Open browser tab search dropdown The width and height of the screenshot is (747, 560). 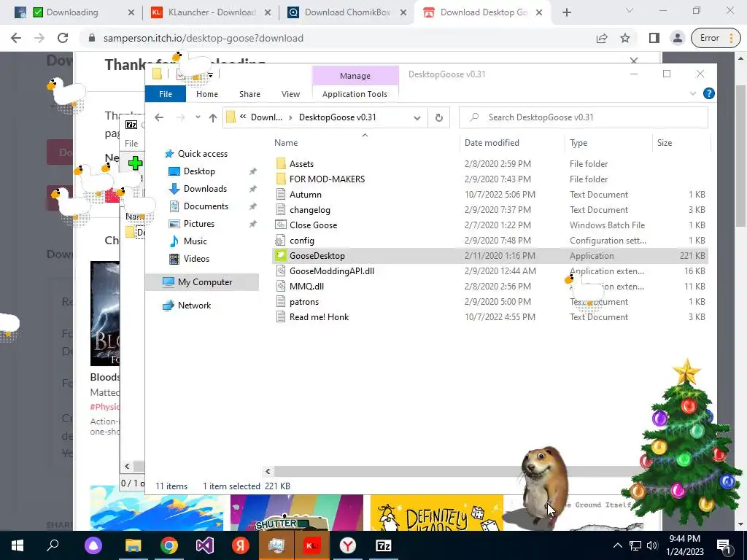click(630, 10)
